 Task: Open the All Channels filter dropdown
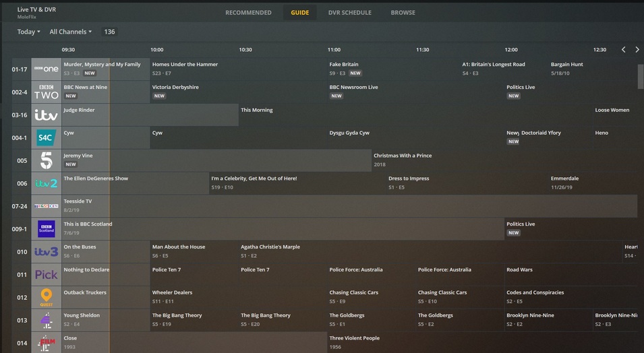tap(71, 32)
